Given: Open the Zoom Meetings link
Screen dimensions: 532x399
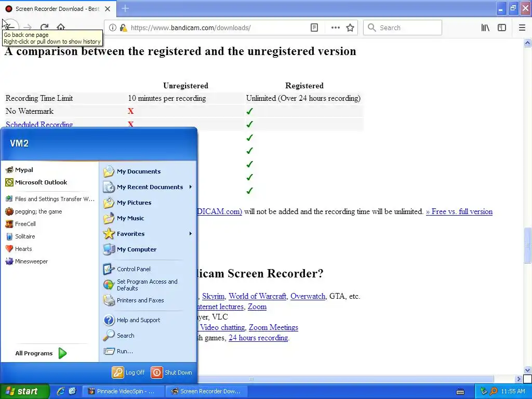Looking at the screenshot, I should coord(273,327).
